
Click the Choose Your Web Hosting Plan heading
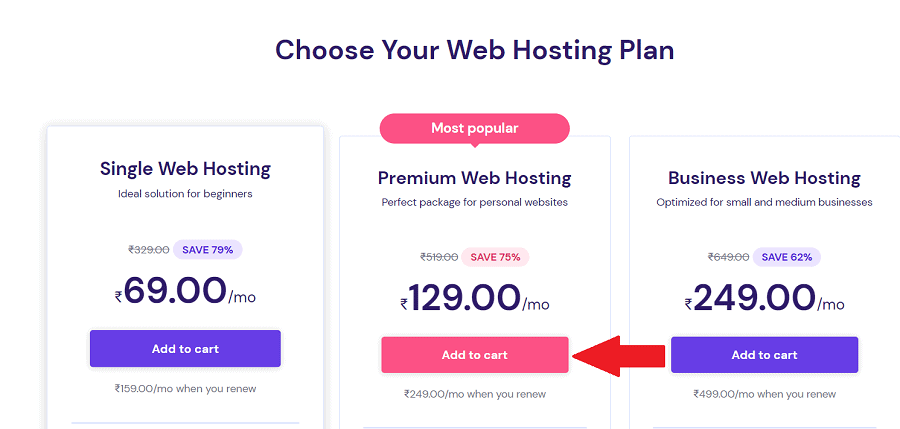point(475,50)
